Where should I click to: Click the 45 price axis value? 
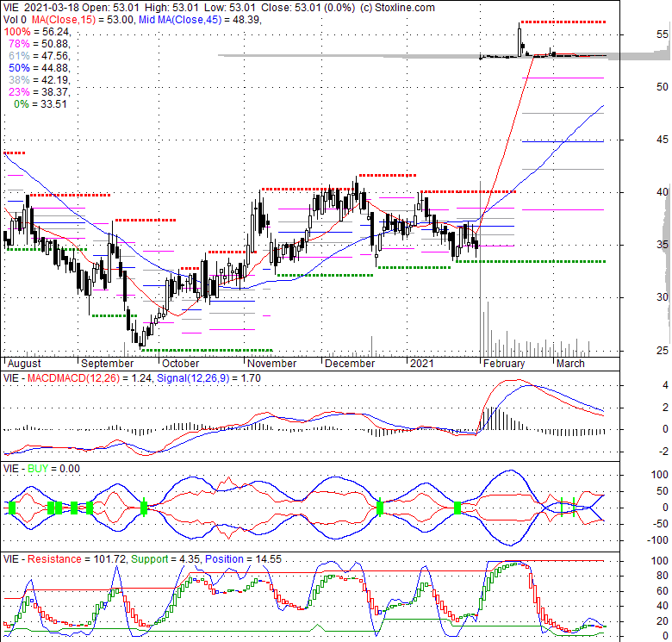(663, 140)
